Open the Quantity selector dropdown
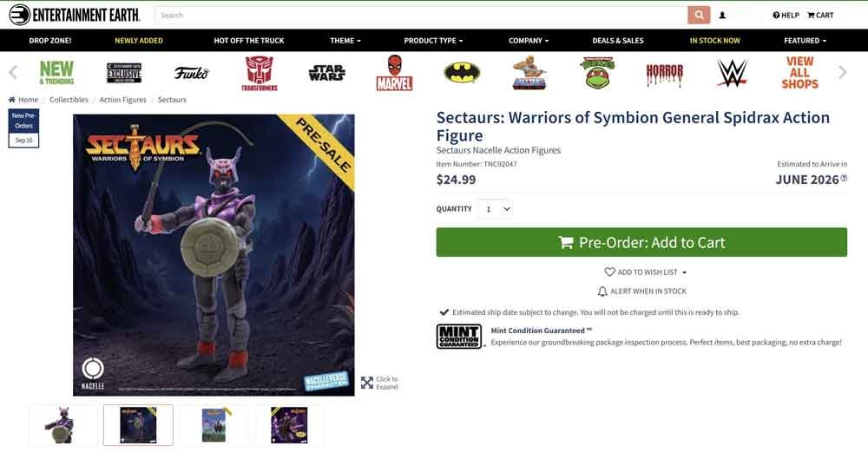Screen dimensions: 868x452 (495, 209)
